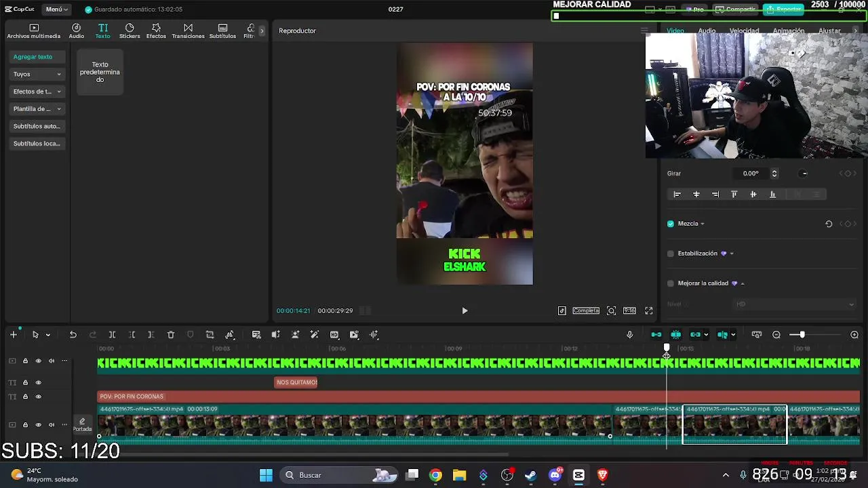Open Subtítulos locales option
Viewport: 868px width, 488px height.
[x=37, y=144]
